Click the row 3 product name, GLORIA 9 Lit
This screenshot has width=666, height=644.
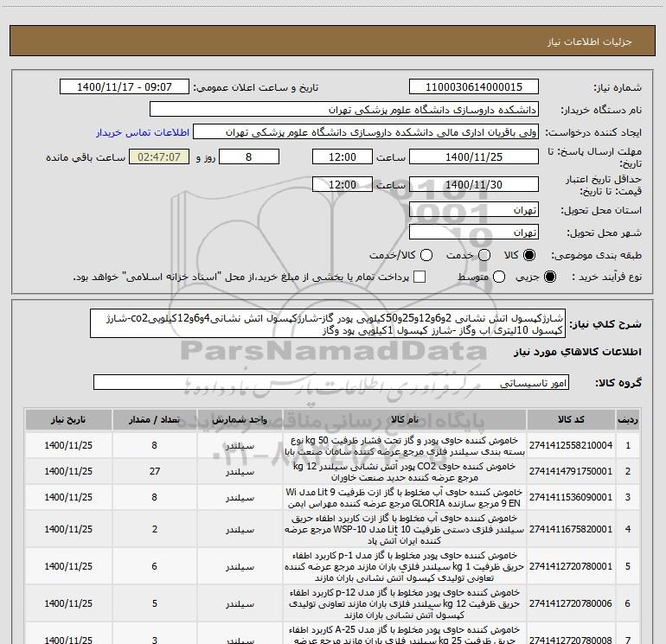(405, 498)
